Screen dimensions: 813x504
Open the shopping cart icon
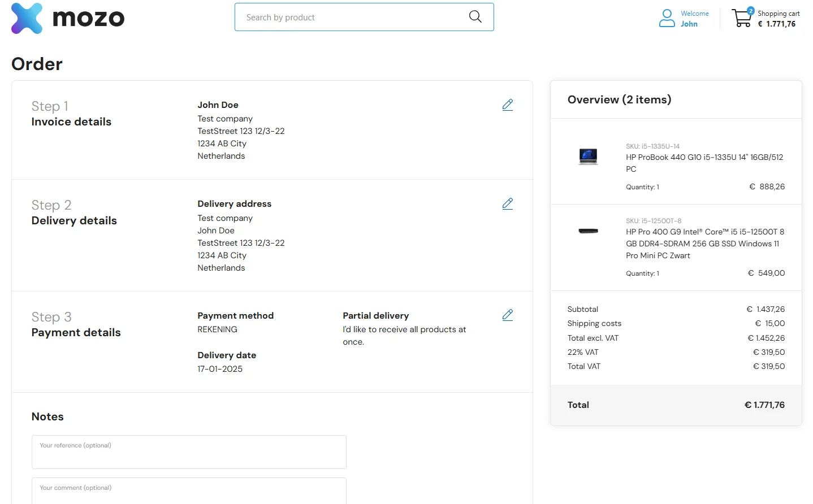742,18
